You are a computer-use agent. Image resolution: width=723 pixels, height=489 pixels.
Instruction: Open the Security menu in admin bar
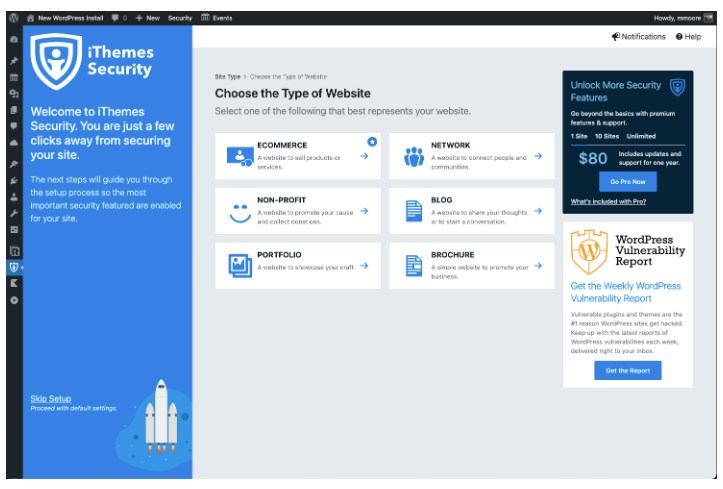pos(180,18)
